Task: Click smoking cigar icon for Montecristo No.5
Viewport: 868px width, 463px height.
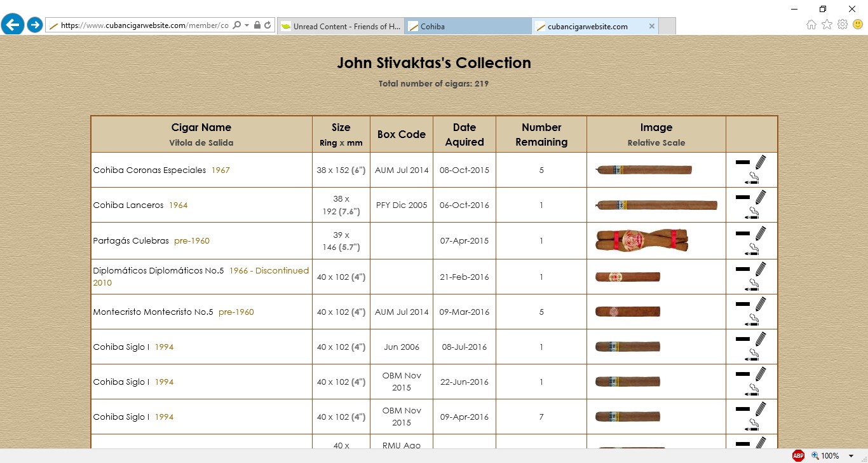Action: [752, 320]
